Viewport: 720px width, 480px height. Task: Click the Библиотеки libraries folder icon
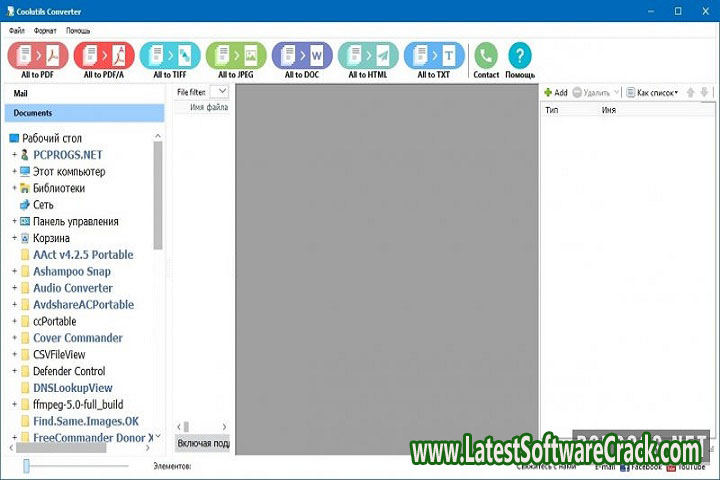(x=25, y=188)
